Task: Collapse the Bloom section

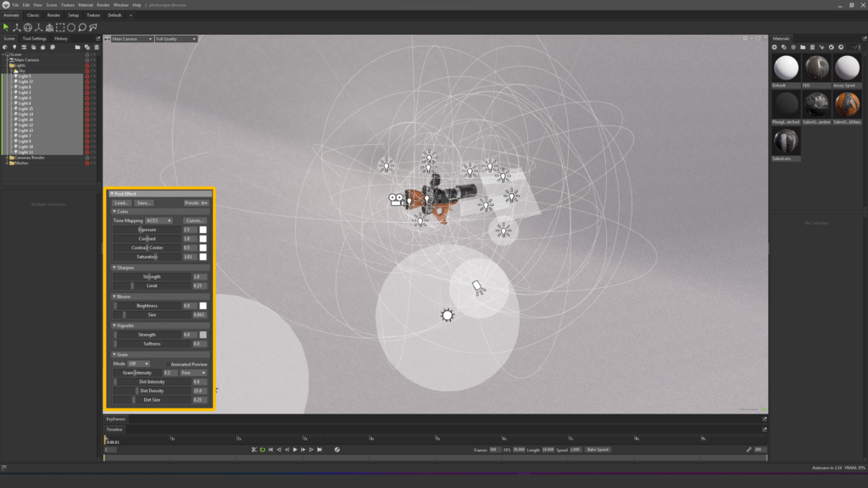Action: (114, 297)
